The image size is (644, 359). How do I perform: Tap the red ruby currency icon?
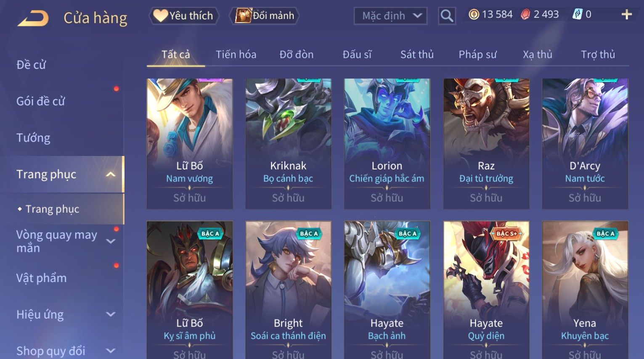(525, 15)
